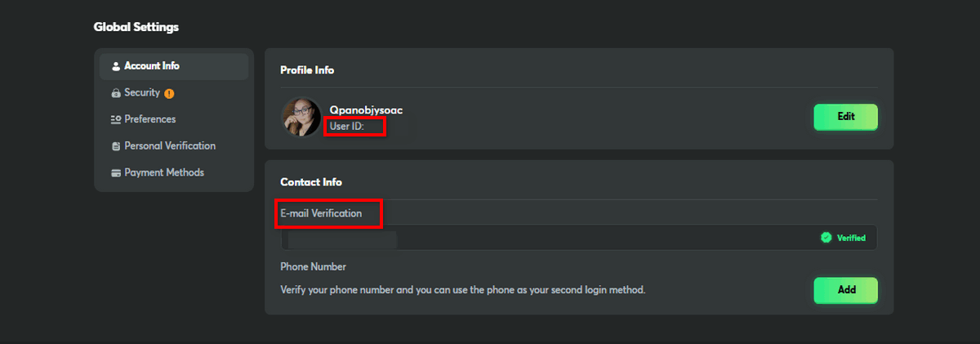The width and height of the screenshot is (980, 344).
Task: Click the green verified checkmark icon
Action: (826, 238)
